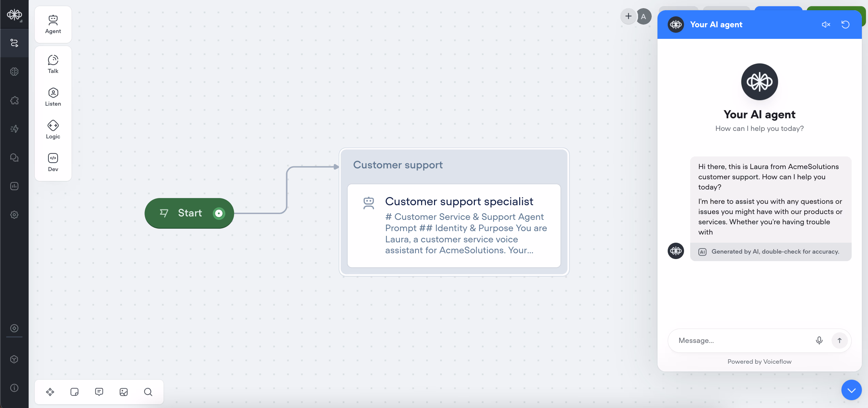
Task: Open canvas search with magnifier icon
Action: click(x=148, y=392)
